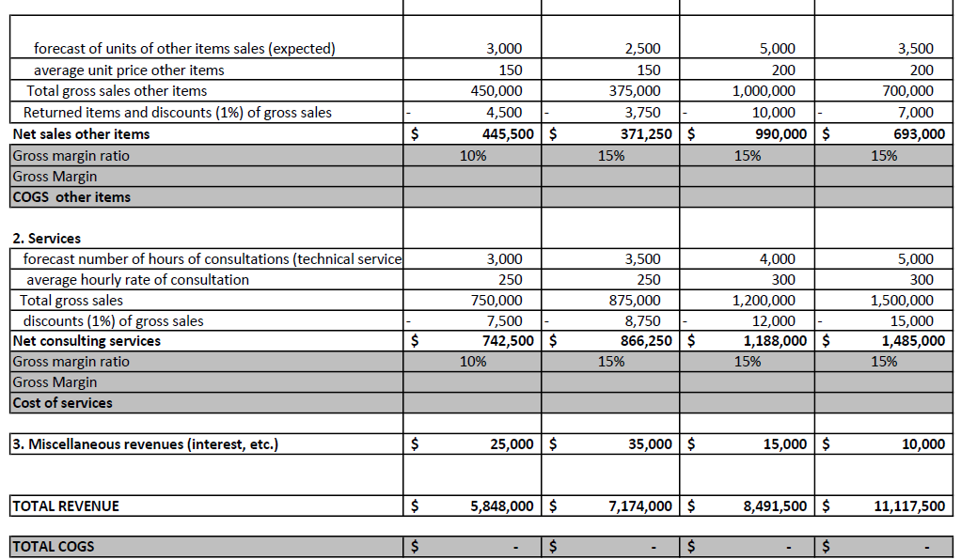
Task: Click the COGS other items row label
Action: coord(71,196)
